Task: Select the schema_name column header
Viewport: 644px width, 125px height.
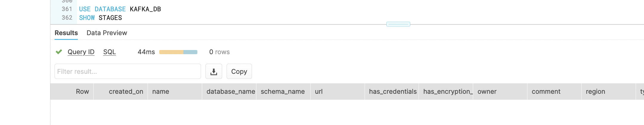Action: click(283, 91)
